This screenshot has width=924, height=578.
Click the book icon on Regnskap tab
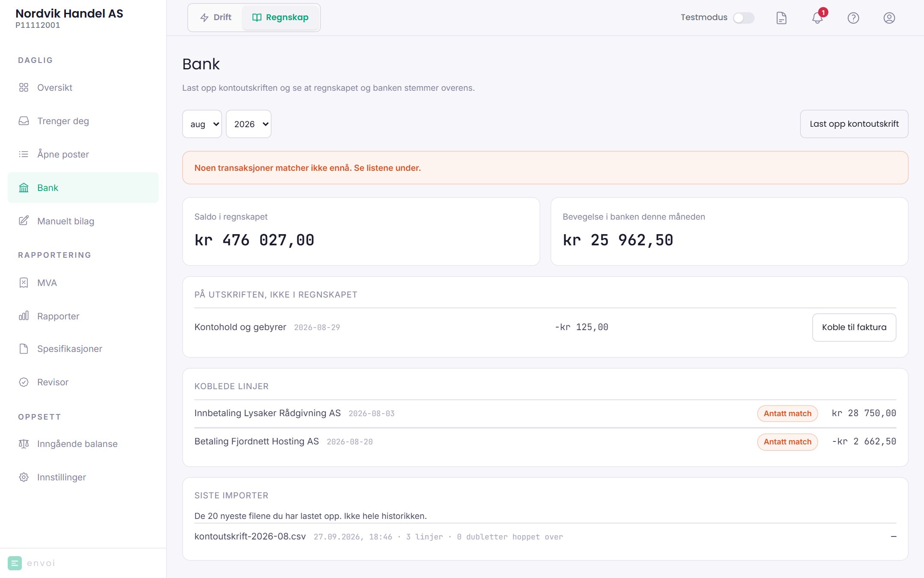(257, 18)
